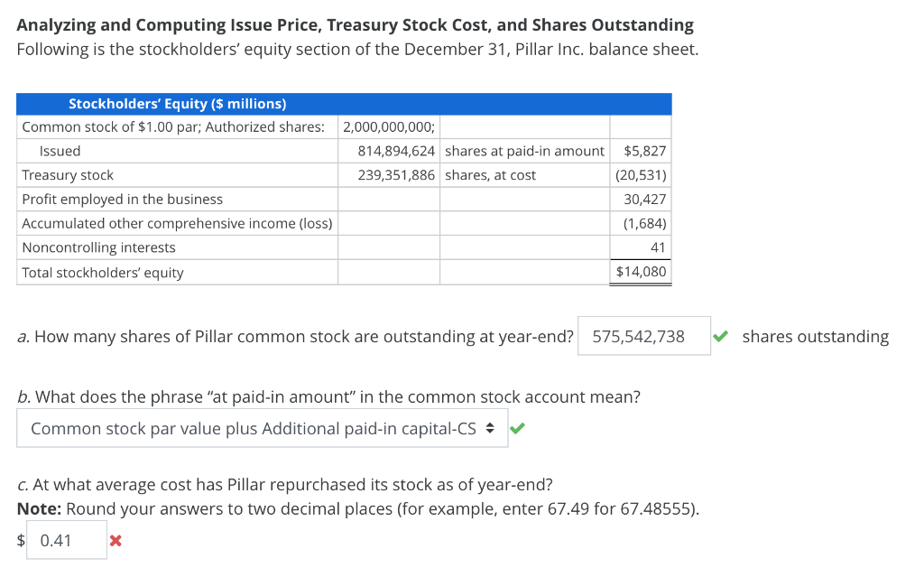Expand the Common stock par value selection list
Screen dimensions: 924x577
262,427
